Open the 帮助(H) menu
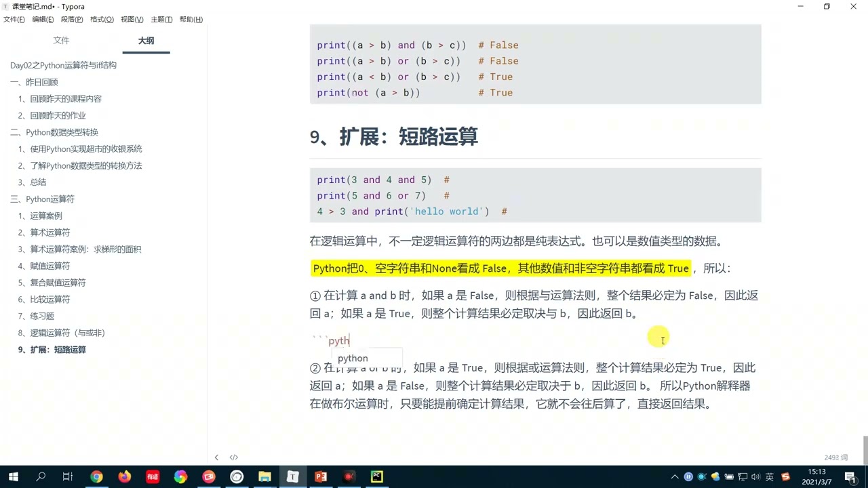 (x=191, y=20)
